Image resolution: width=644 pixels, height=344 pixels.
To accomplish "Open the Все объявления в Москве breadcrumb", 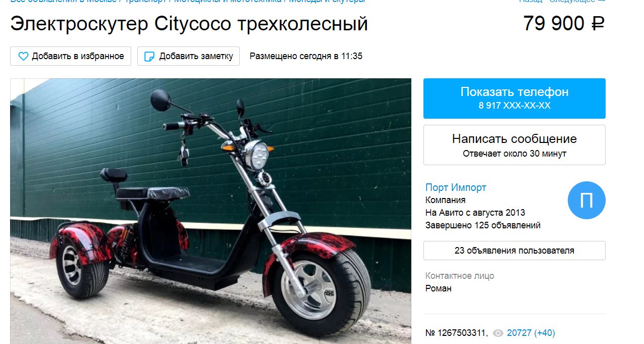I will (64, 2).
